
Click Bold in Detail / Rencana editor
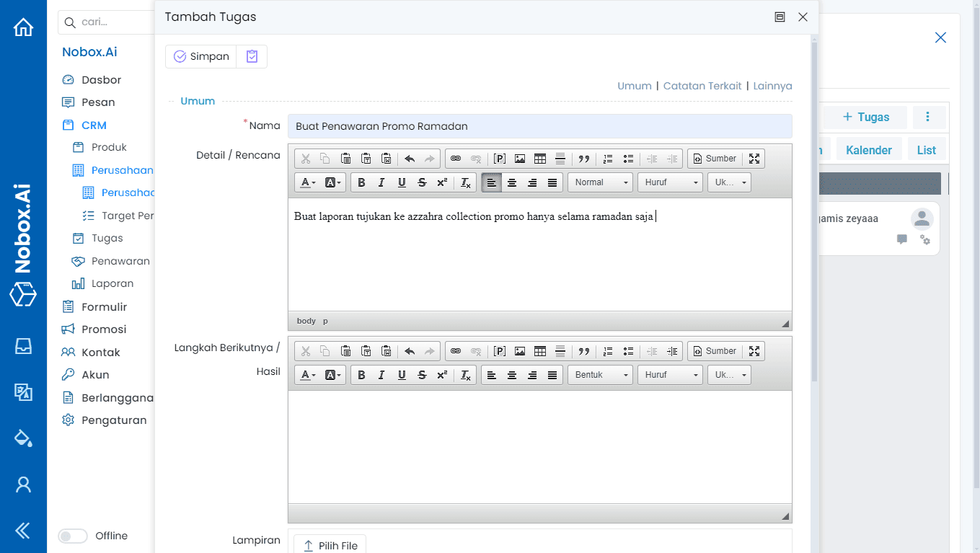point(361,182)
